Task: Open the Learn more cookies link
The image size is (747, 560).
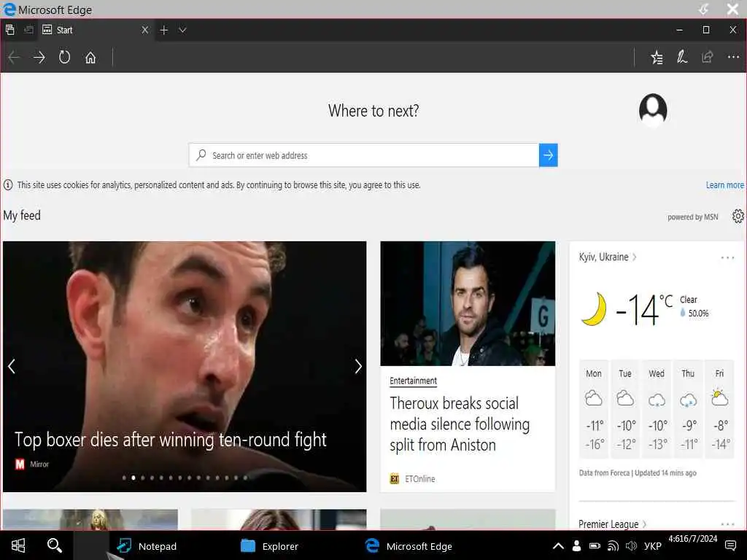Action: (724, 184)
